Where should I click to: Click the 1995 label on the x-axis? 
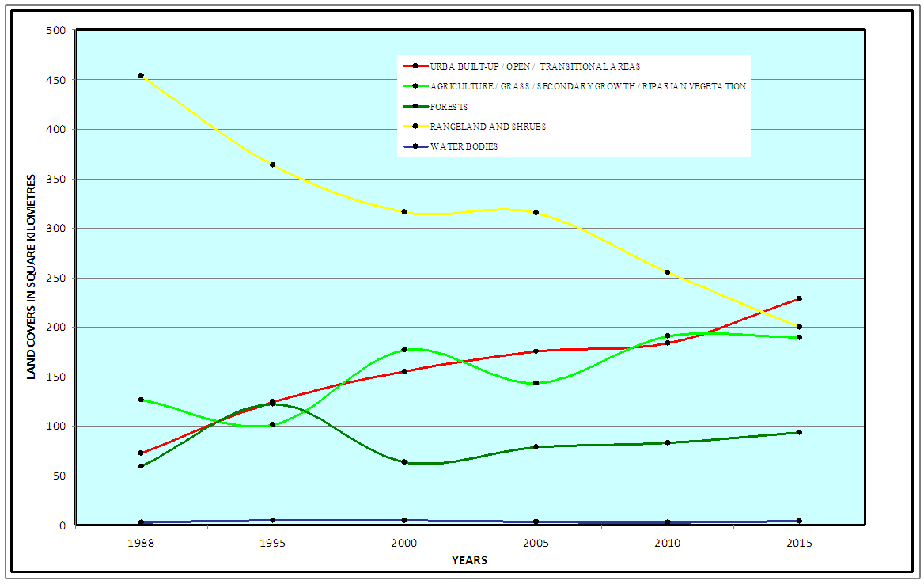point(272,544)
